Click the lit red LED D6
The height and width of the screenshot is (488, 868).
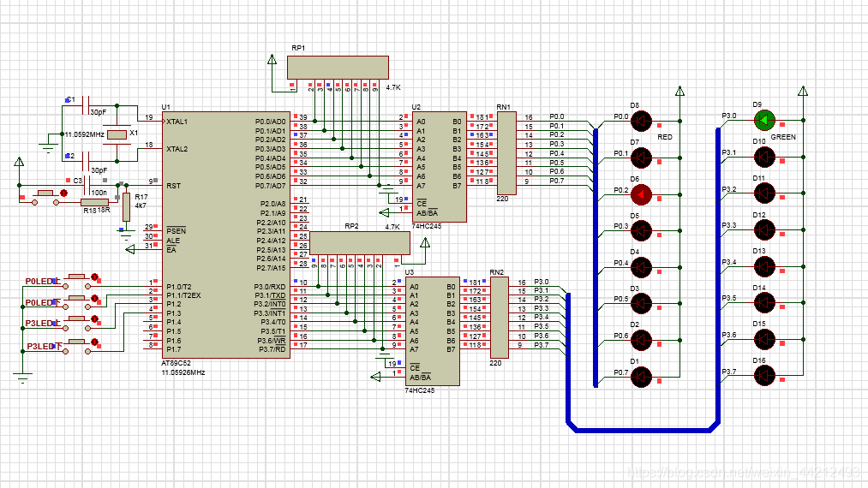tap(641, 193)
